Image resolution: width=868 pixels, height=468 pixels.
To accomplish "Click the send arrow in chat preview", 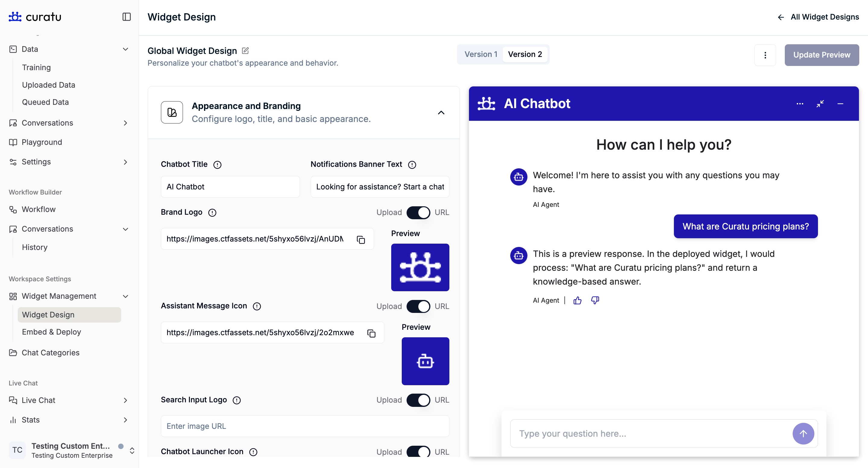I will point(803,433).
